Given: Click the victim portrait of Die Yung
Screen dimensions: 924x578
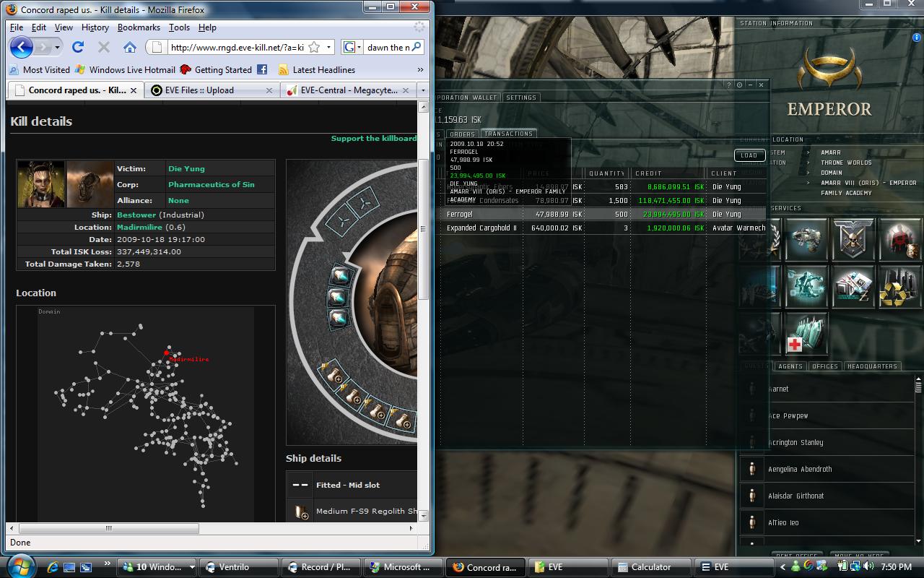Looking at the screenshot, I should (42, 184).
